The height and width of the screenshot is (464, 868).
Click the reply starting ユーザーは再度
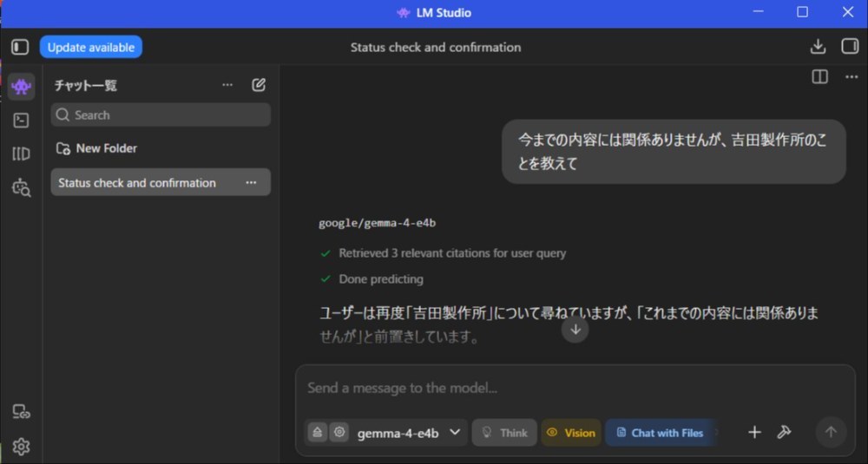[x=569, y=324]
